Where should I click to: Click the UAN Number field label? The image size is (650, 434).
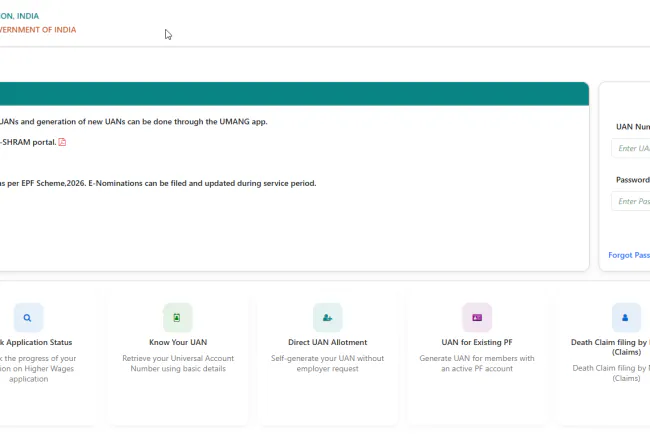point(633,127)
